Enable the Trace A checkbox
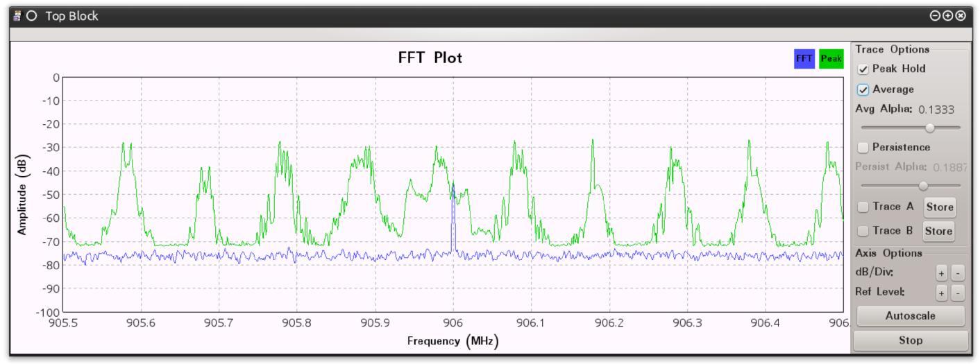 click(x=863, y=207)
